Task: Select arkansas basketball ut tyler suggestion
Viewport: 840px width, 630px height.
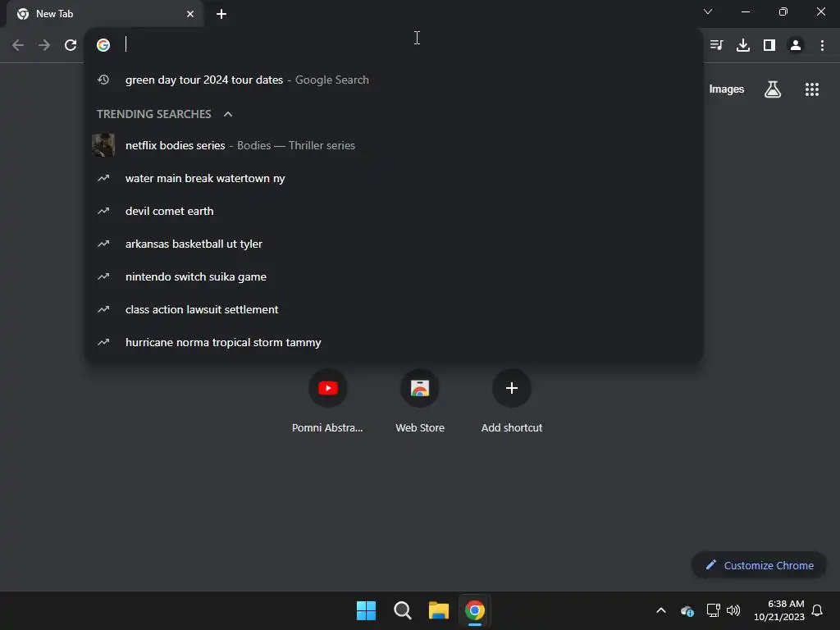Action: click(x=394, y=244)
